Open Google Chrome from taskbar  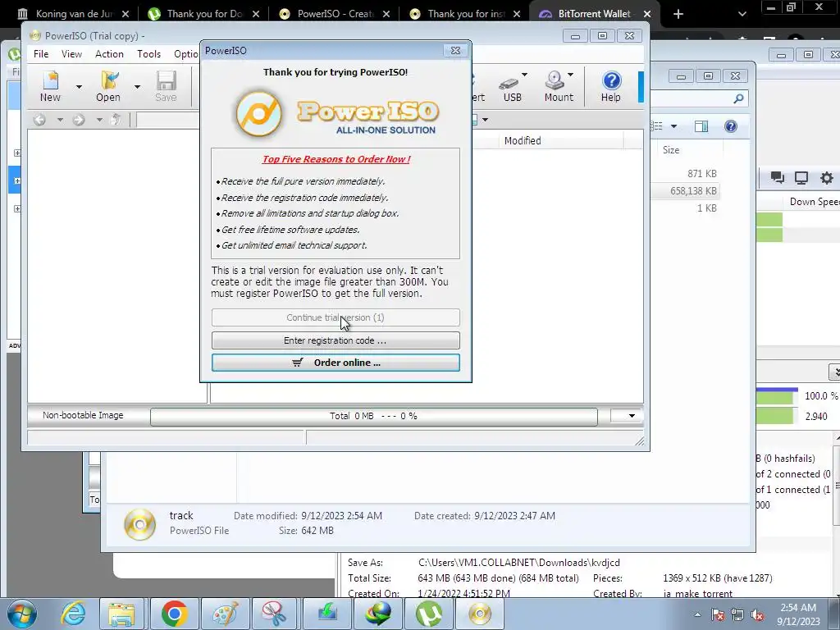[x=174, y=614]
